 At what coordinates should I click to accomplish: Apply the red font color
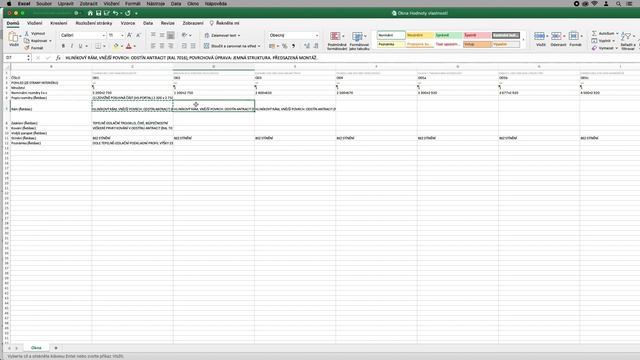pos(129,46)
